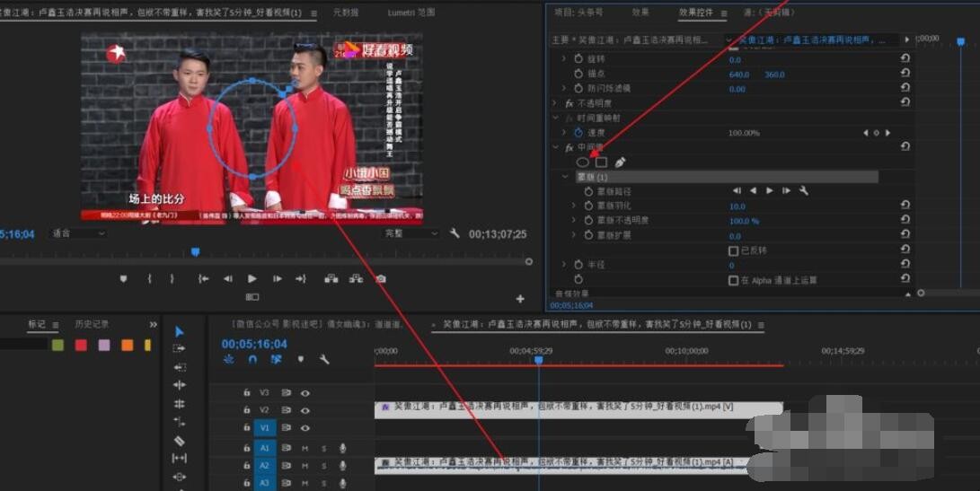Open the zoom level dropdown in monitor
980x491 pixels.
click(x=79, y=233)
